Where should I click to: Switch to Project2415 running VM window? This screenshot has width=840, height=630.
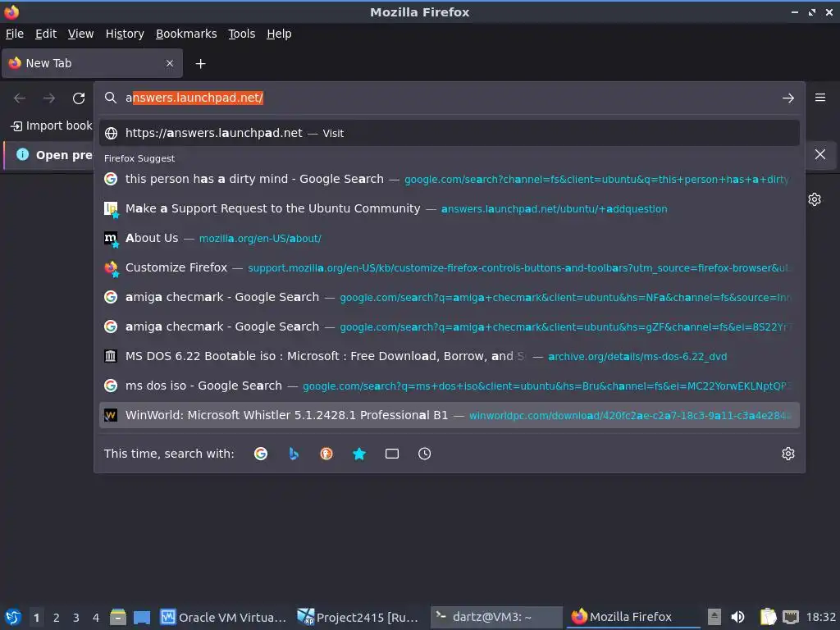tap(358, 617)
